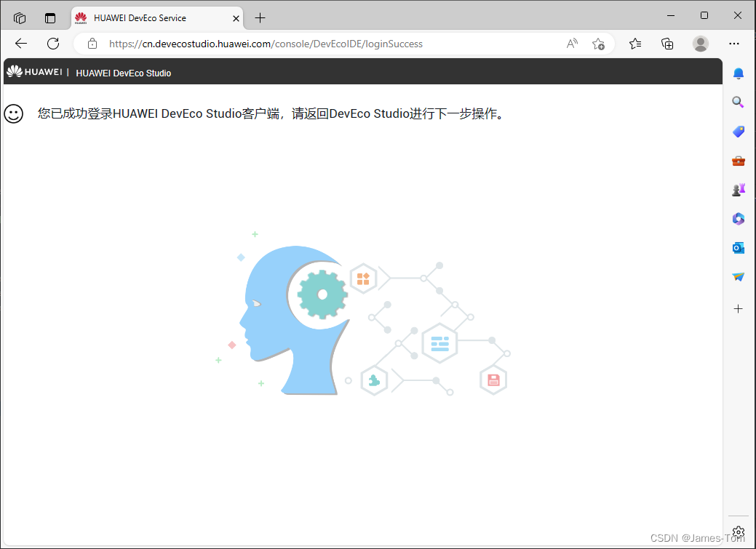Screen dimensions: 756x549
Task: Add this page to favorites
Action: (x=598, y=44)
